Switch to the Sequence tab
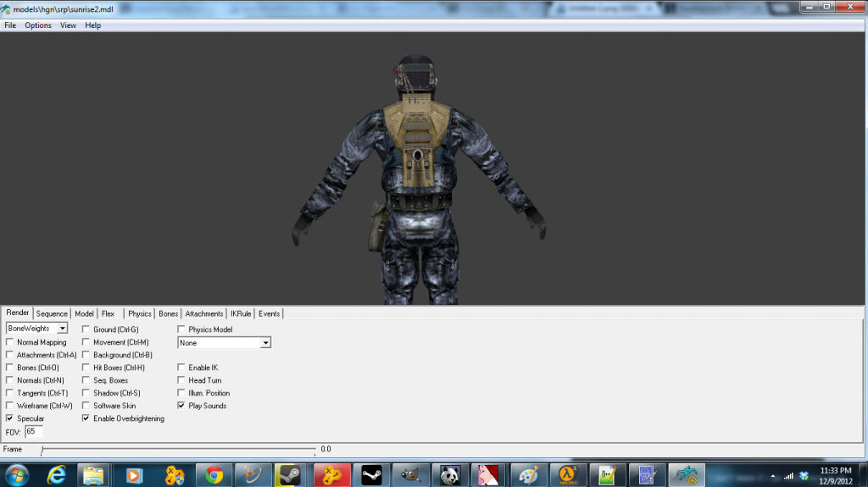The image size is (868, 487). (52, 313)
